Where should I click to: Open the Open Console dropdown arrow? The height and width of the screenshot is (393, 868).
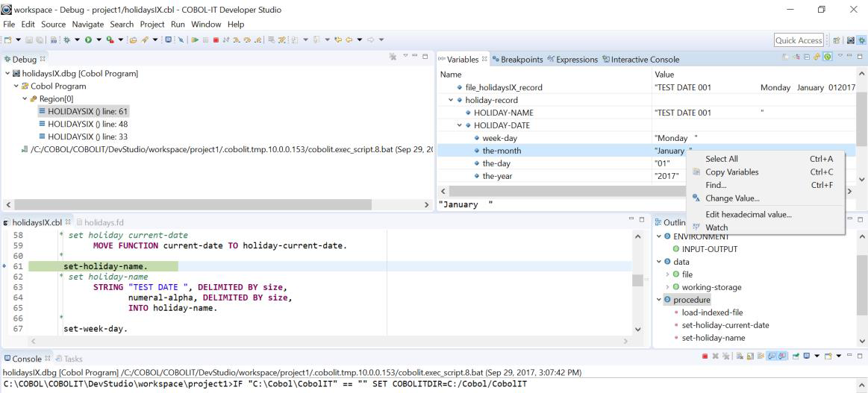839,356
